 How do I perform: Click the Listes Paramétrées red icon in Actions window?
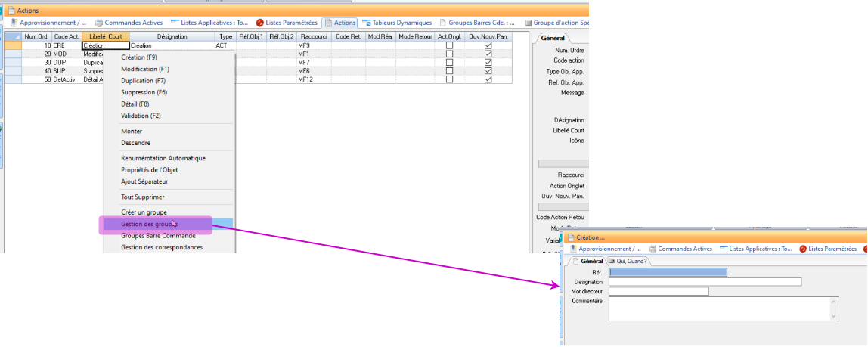pyautogui.click(x=260, y=23)
